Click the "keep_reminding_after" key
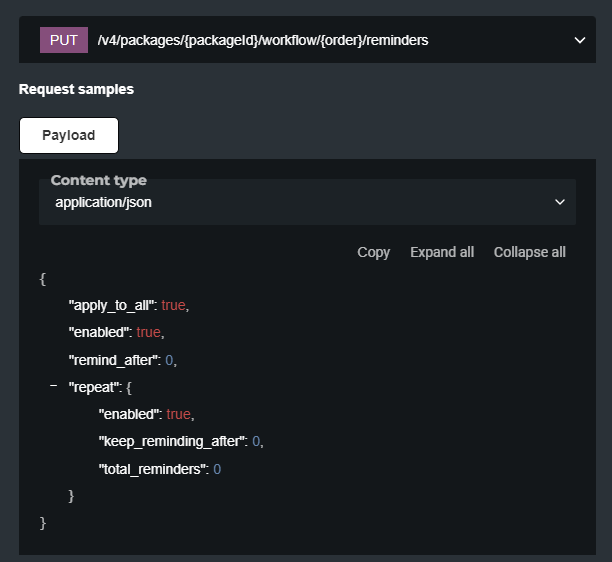The height and width of the screenshot is (562, 612). 172,441
